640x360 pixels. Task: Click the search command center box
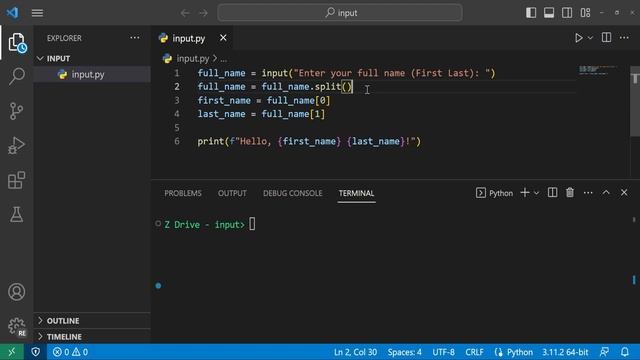click(x=340, y=13)
